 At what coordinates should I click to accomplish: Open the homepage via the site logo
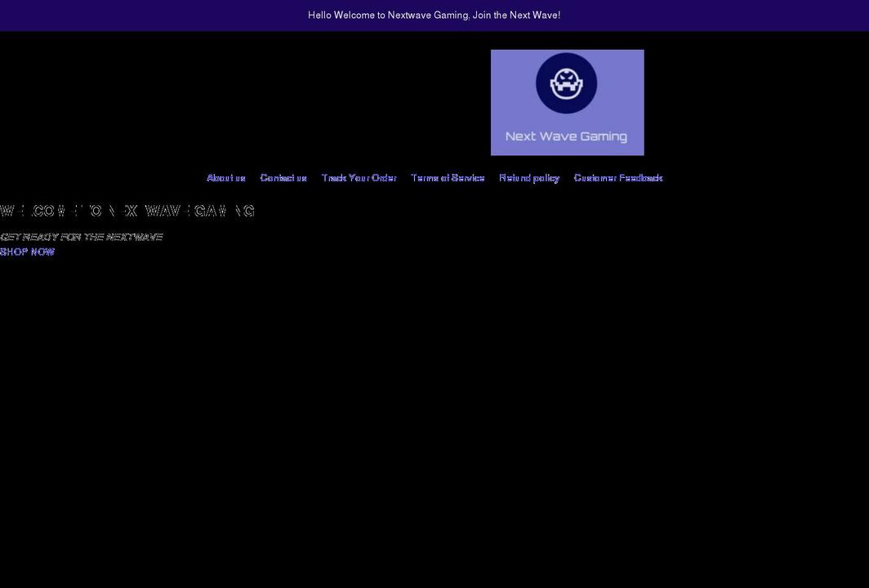click(x=567, y=101)
